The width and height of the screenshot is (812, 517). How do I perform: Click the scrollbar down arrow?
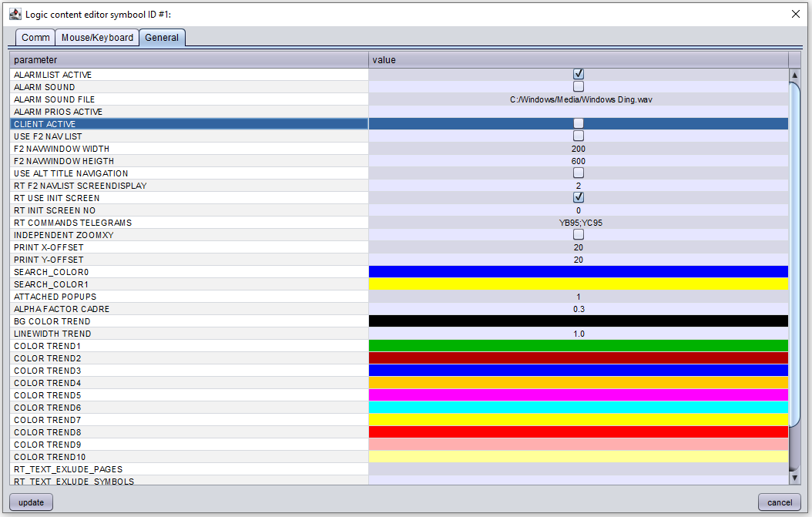click(796, 477)
